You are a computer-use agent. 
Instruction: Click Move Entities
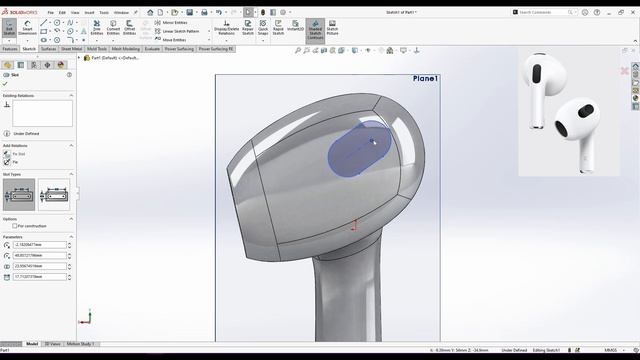click(x=171, y=40)
